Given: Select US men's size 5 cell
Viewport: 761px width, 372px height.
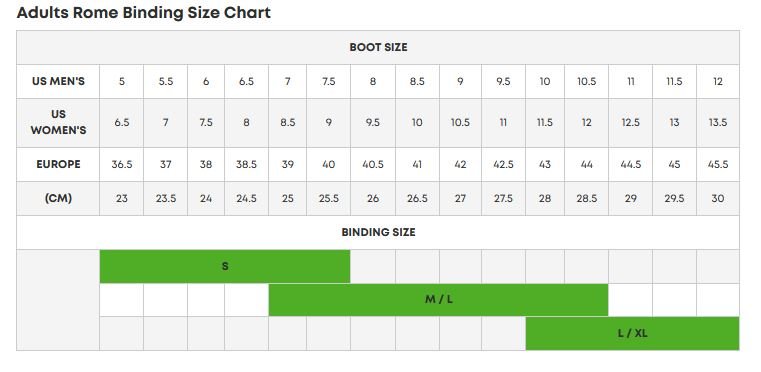Looking at the screenshot, I should coord(121,82).
